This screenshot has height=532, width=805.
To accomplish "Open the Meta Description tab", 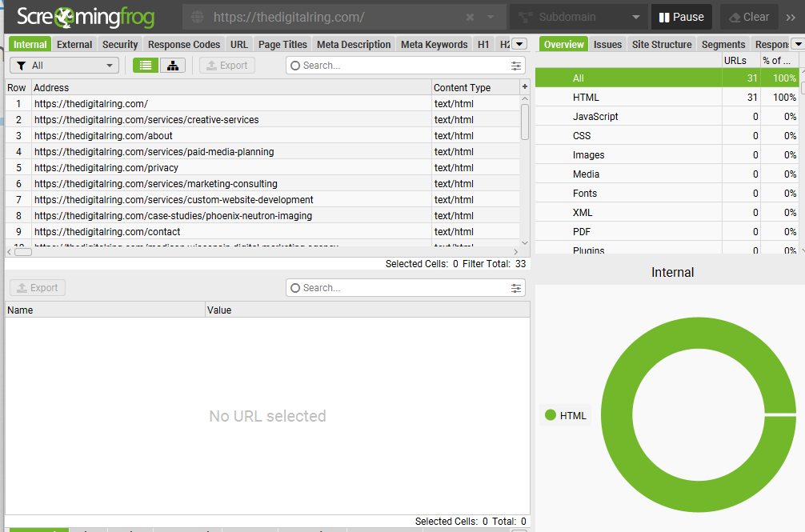I will click(x=354, y=45).
